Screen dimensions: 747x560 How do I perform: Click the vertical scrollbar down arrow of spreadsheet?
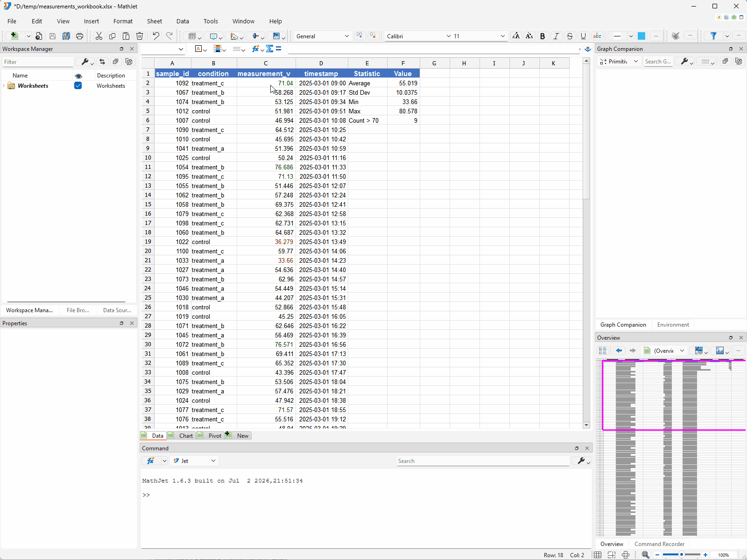(586, 425)
